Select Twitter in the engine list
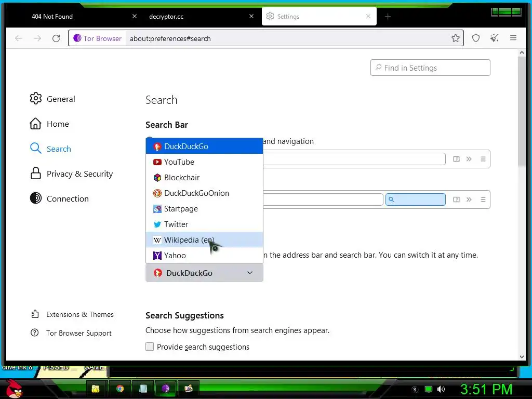Image resolution: width=532 pixels, height=399 pixels. [204, 224]
